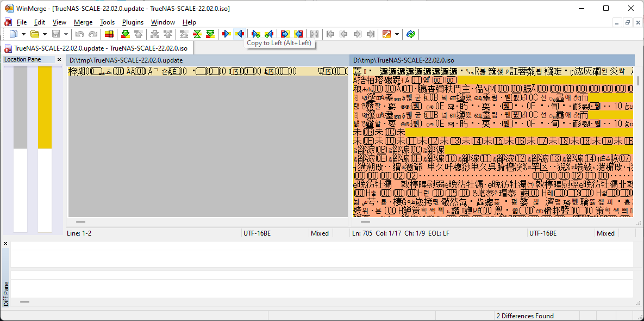
Task: Open the Window menu
Action: 163,22
